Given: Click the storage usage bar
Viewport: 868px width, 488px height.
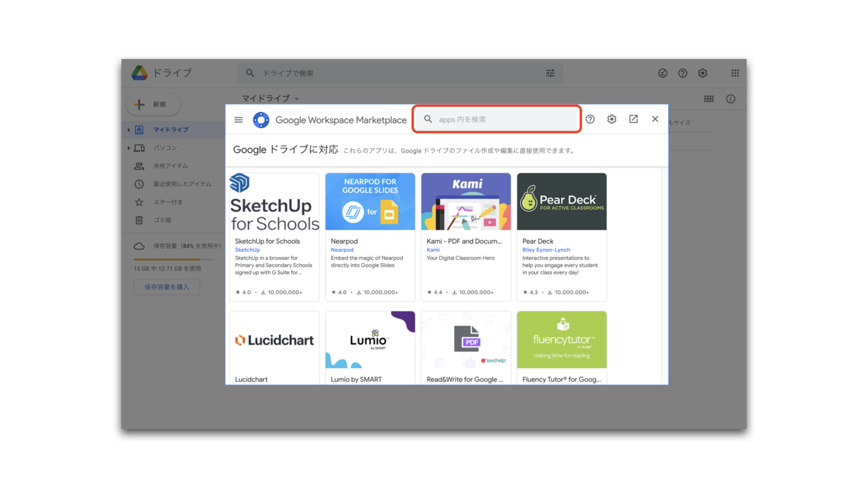Looking at the screenshot, I should [x=173, y=259].
